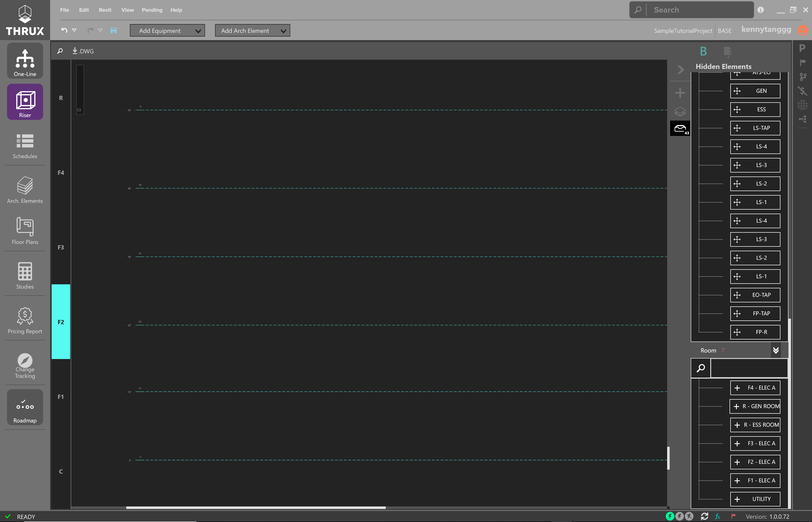The image size is (812, 522).
Task: Add the R - GEN ROOM room
Action: 755,406
